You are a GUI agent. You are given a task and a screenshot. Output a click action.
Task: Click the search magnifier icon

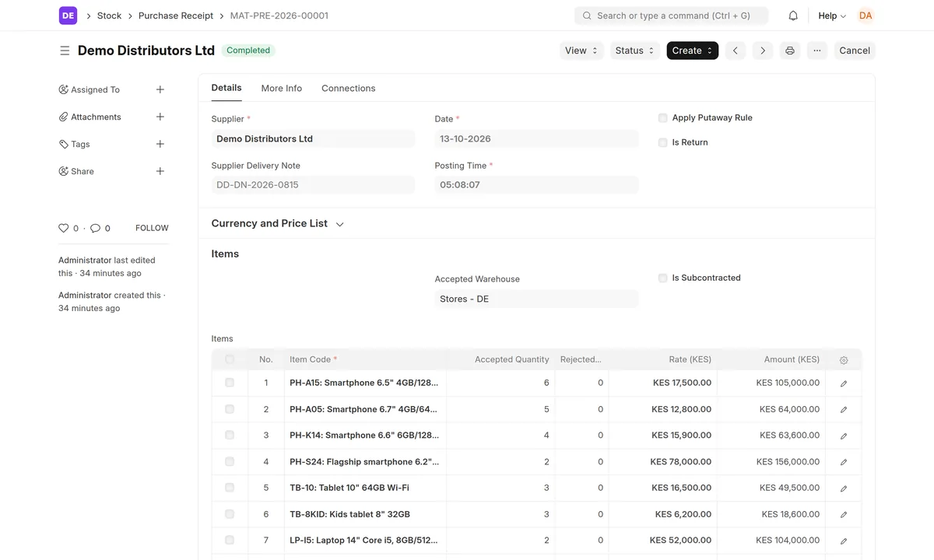587,16
